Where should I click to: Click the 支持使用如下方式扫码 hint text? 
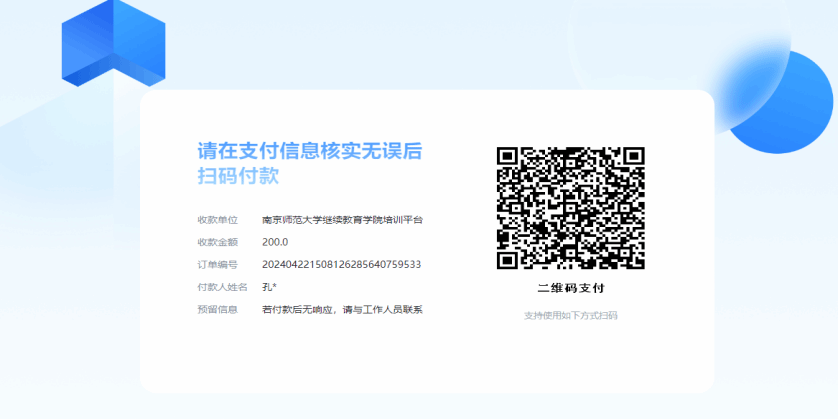coord(570,315)
